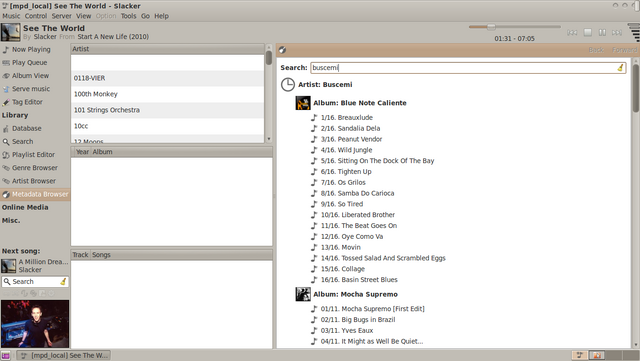
Task: Clear the buscemi search field with broom icon
Action: coord(620,68)
